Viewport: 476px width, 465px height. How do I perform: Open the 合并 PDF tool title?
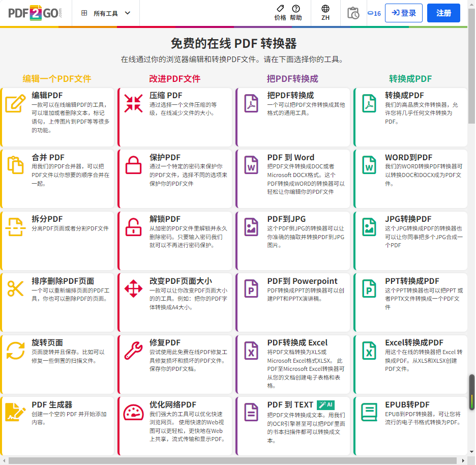pos(48,157)
